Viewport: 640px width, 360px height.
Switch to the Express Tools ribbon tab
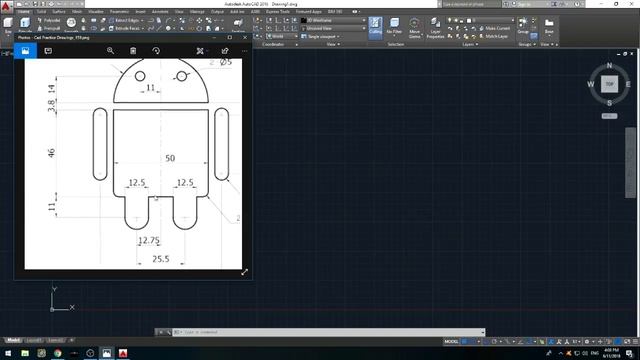tap(278, 11)
